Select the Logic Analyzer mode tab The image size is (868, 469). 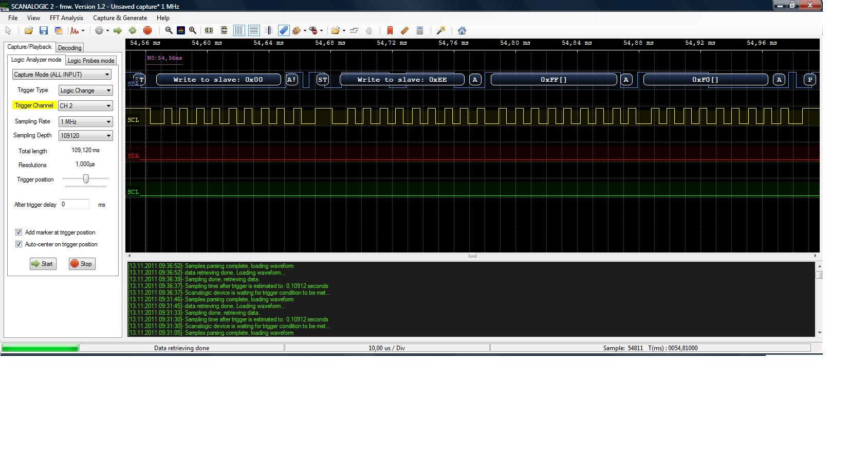coord(36,60)
